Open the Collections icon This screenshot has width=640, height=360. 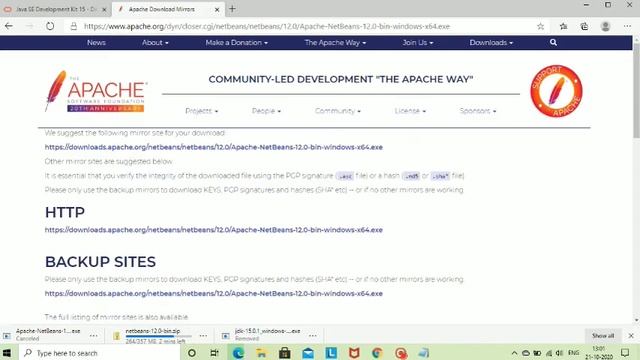coord(584,26)
